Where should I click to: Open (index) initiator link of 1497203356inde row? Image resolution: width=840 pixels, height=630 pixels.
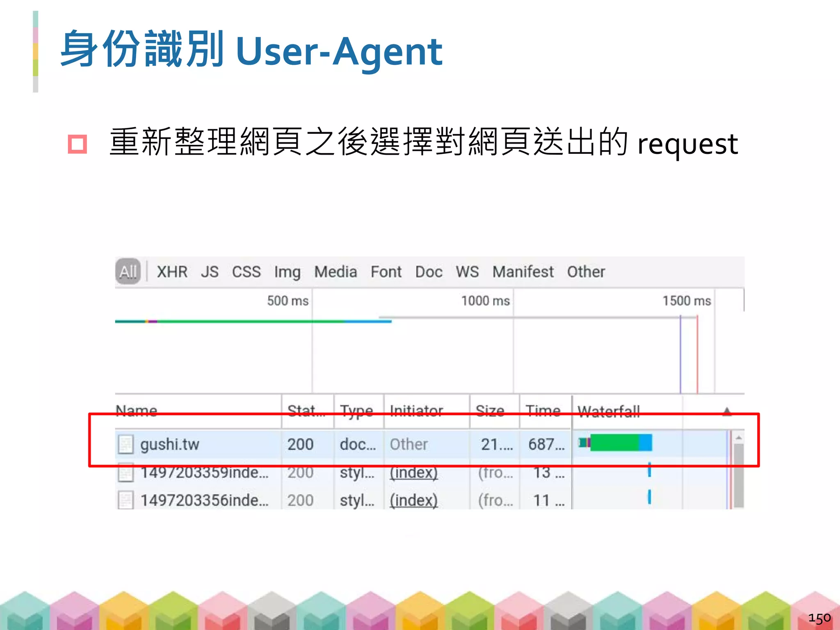tap(413, 500)
